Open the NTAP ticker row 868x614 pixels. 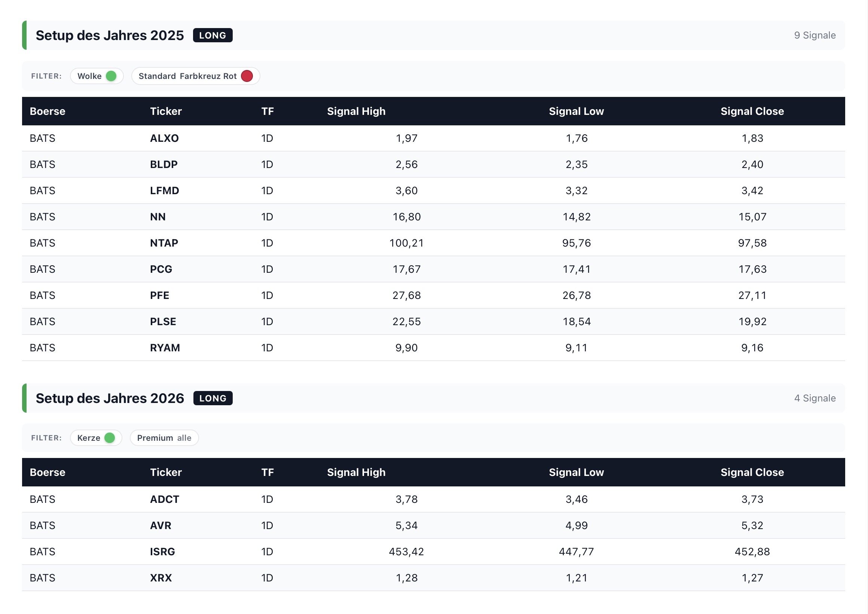click(164, 243)
